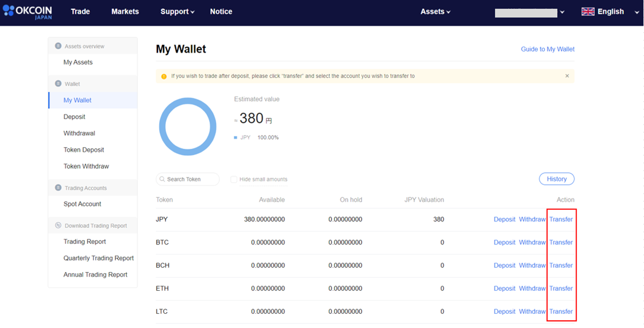Expand the Support dropdown menu

point(177,11)
